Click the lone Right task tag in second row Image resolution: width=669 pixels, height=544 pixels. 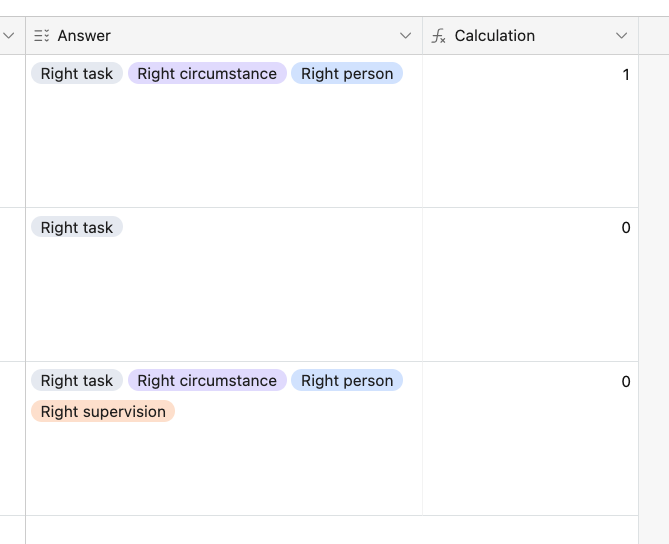click(x=77, y=227)
